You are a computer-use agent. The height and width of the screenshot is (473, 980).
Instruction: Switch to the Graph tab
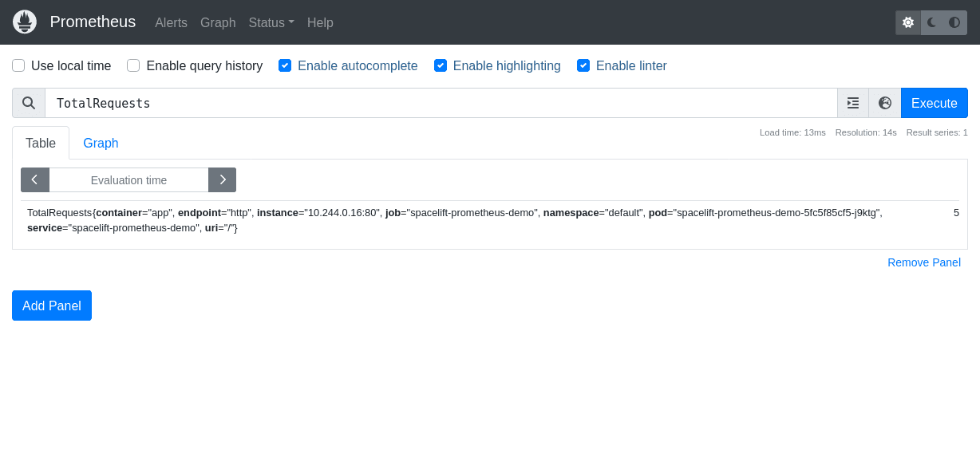[x=101, y=143]
